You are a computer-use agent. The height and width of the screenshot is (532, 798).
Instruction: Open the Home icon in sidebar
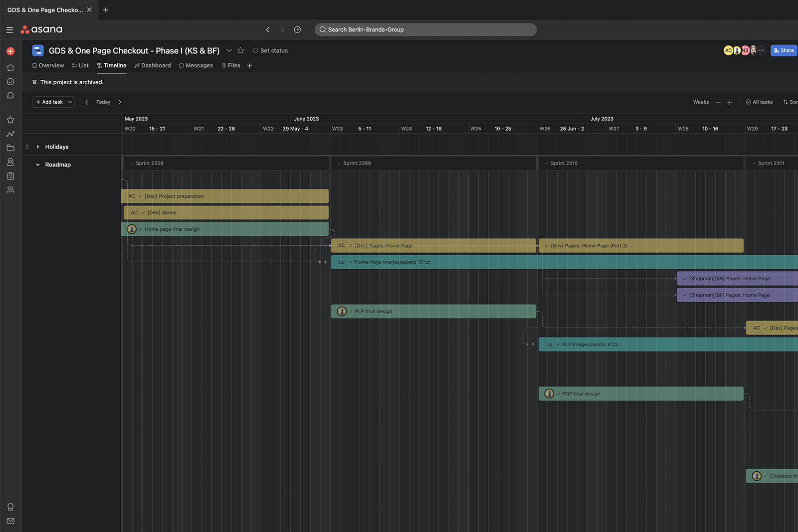click(10, 68)
